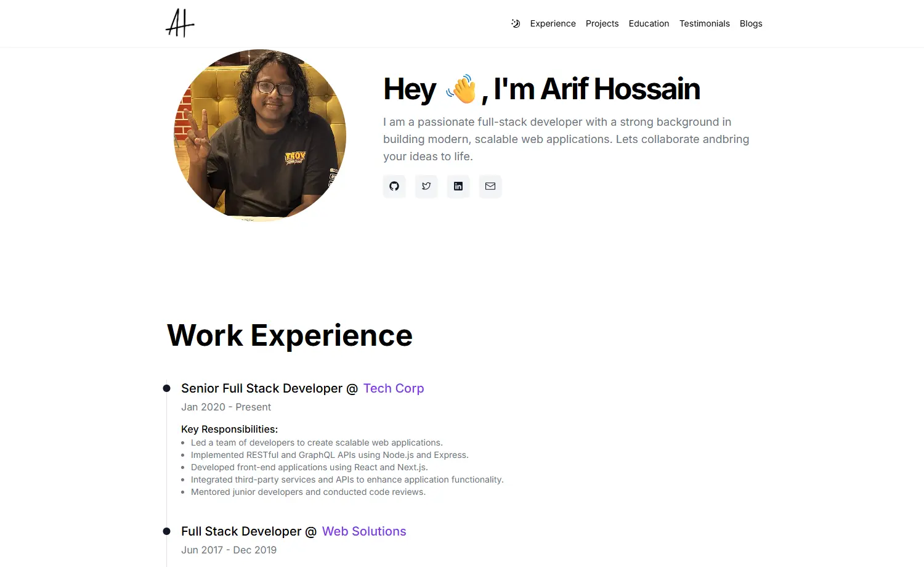Click the Work Experience heading
Viewport: 924px width, 567px height.
point(290,336)
